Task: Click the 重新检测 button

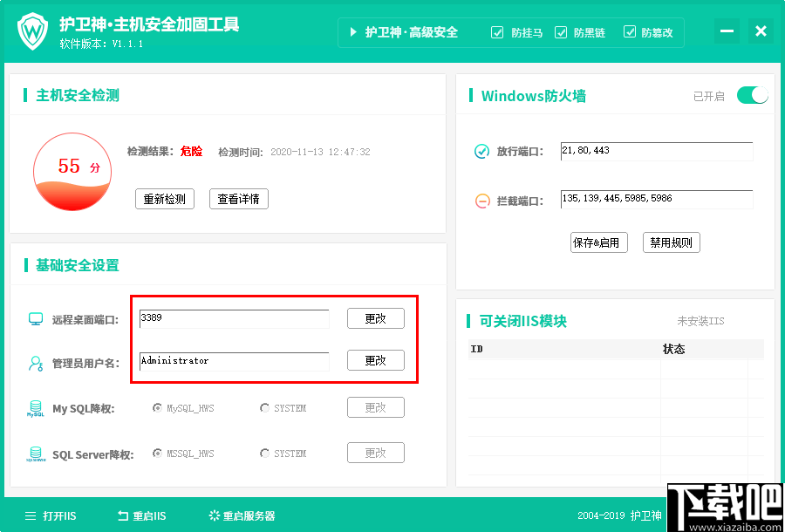Action: tap(164, 199)
